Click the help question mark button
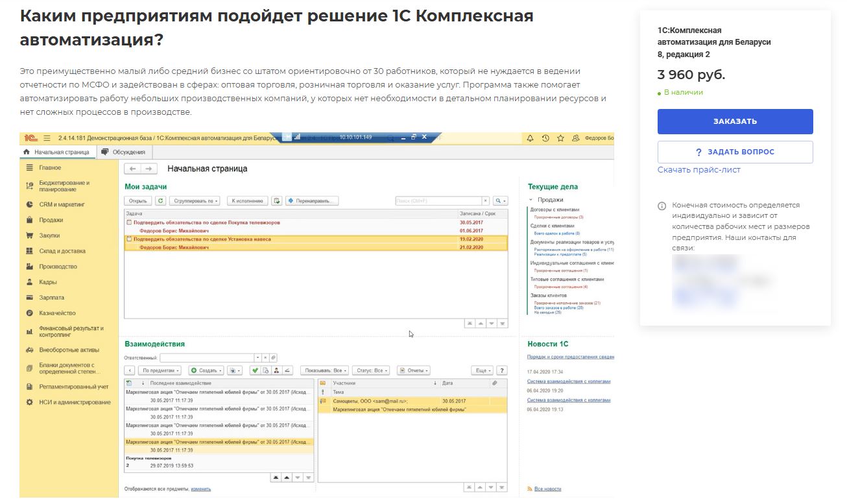This screenshot has height=504, width=847. click(502, 370)
